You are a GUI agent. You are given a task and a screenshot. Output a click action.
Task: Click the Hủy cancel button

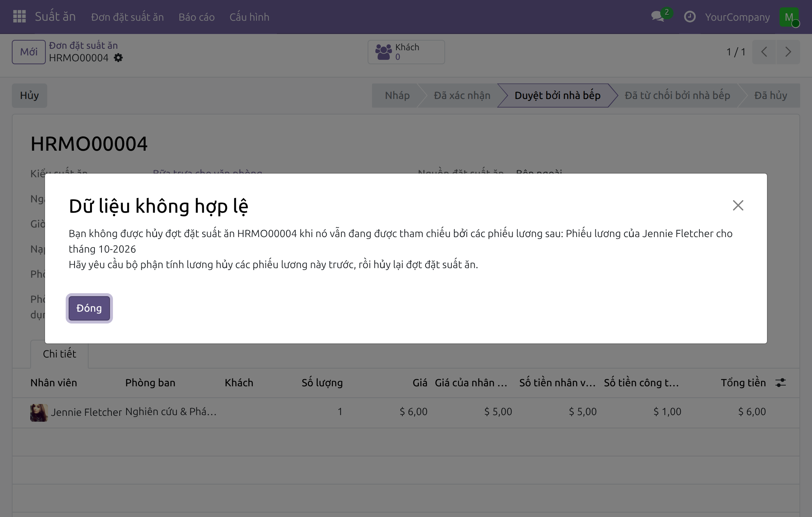coord(30,96)
